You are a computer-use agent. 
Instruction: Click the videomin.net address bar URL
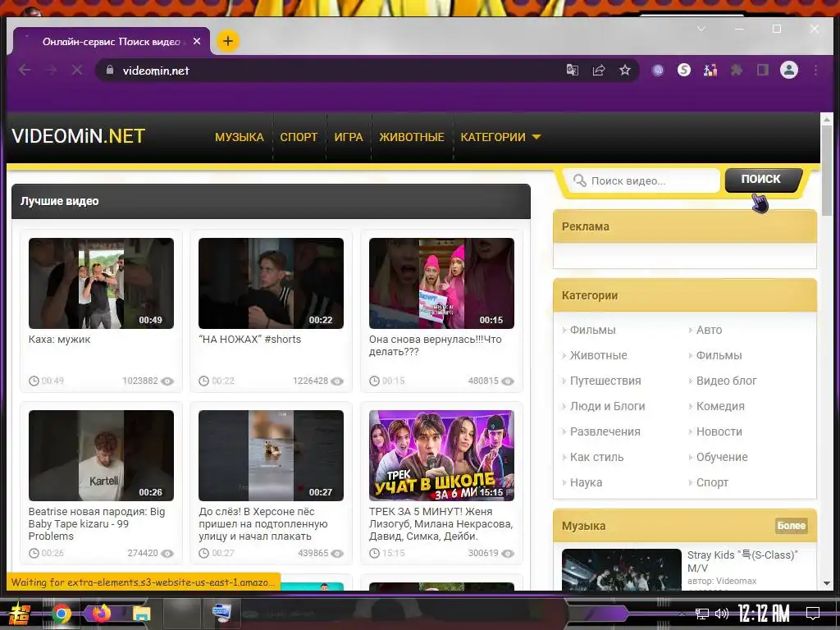[x=156, y=71]
